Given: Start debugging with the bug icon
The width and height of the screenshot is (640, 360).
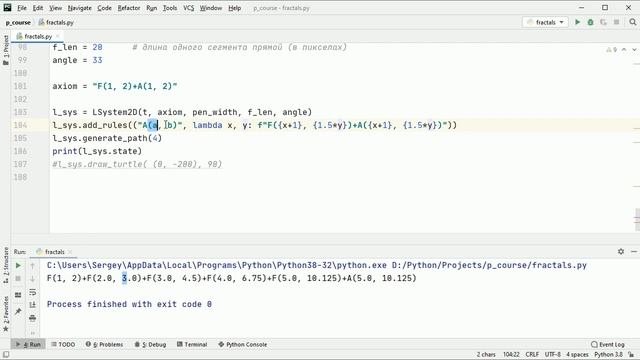Looking at the screenshot, I should [590, 22].
